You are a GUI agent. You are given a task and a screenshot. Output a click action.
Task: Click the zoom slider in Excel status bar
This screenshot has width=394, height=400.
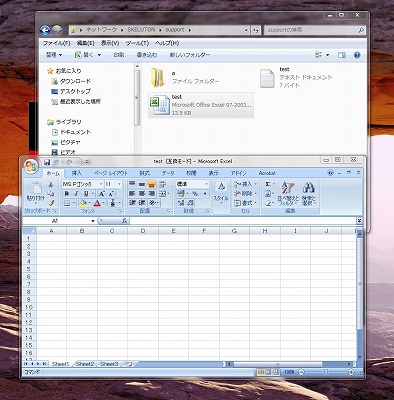point(326,372)
